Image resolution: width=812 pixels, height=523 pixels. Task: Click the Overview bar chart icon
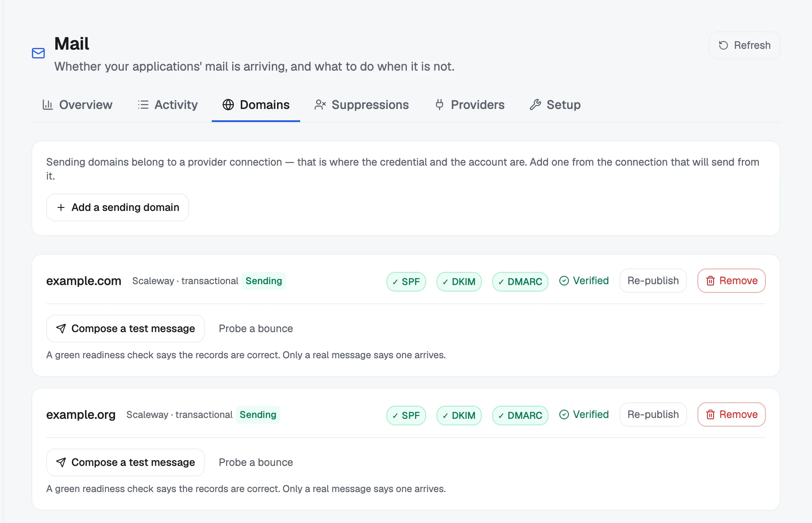(x=47, y=105)
